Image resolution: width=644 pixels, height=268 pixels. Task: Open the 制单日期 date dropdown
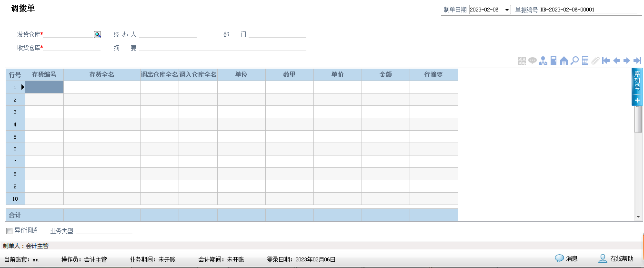point(507,10)
